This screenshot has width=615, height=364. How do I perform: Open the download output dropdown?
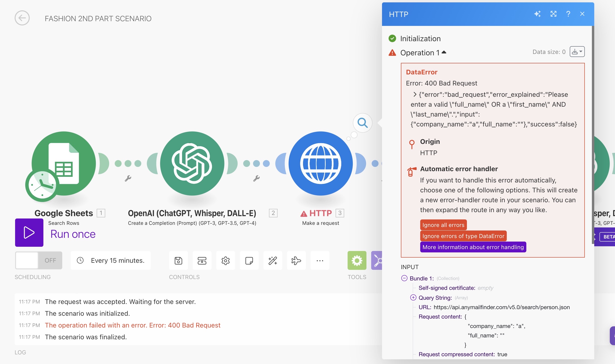click(577, 52)
